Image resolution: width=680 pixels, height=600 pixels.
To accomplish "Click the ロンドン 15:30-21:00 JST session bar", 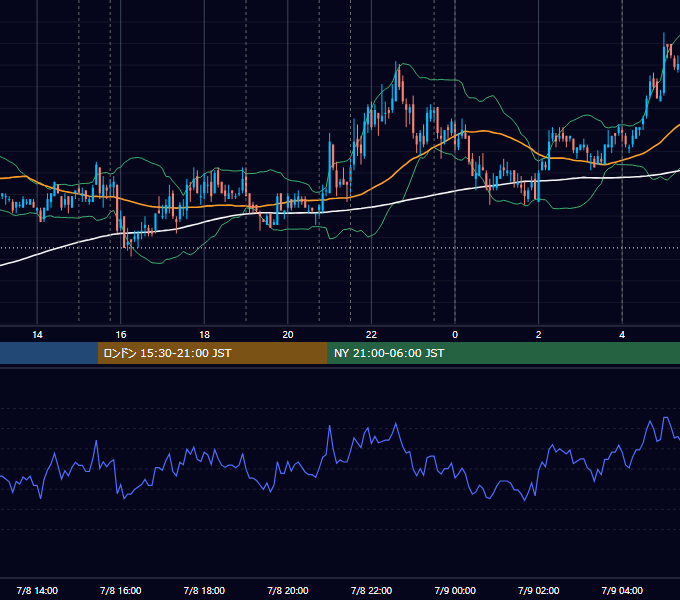I will click(212, 353).
